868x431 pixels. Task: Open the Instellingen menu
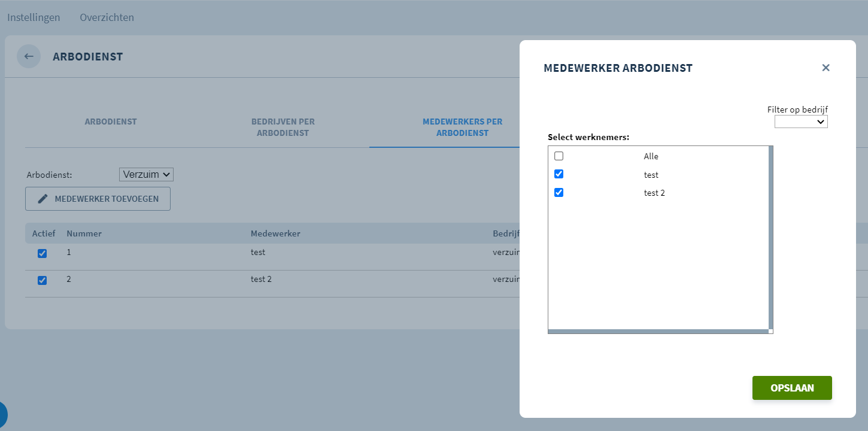coord(34,17)
